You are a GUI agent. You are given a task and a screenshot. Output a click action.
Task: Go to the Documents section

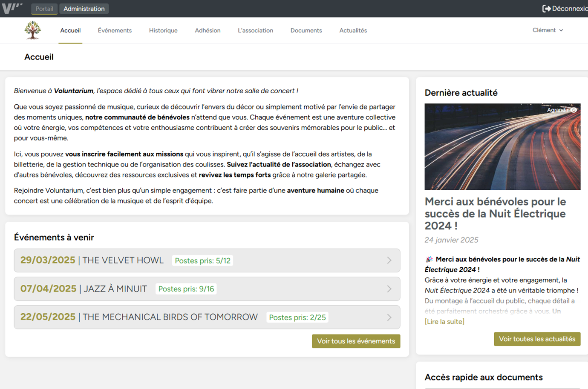(306, 30)
